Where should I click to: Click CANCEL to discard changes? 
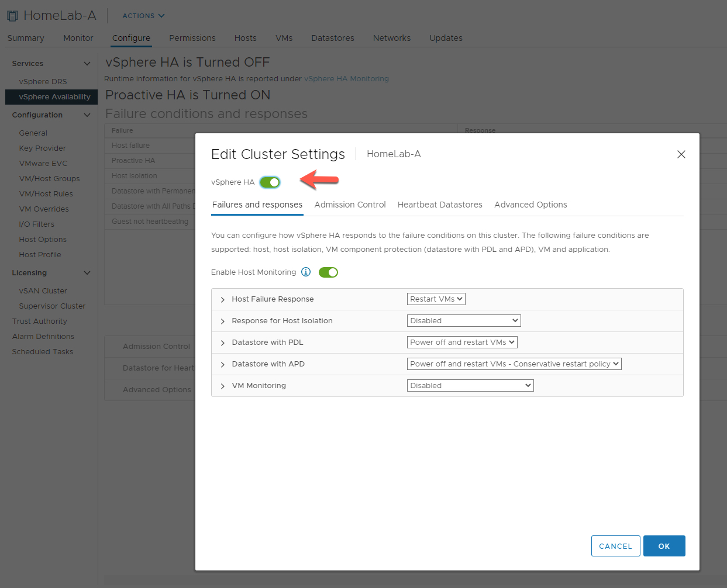615,545
